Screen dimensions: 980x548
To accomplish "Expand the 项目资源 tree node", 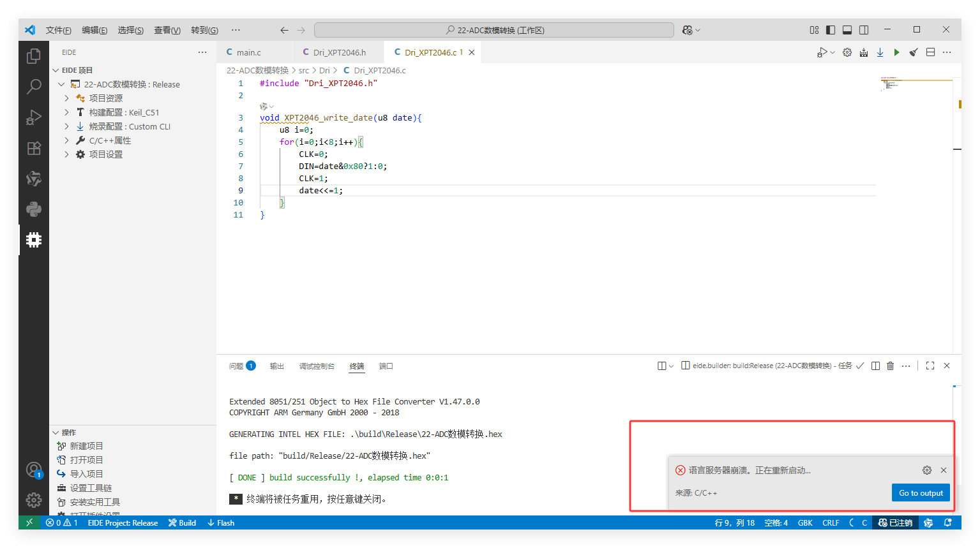I will (66, 98).
